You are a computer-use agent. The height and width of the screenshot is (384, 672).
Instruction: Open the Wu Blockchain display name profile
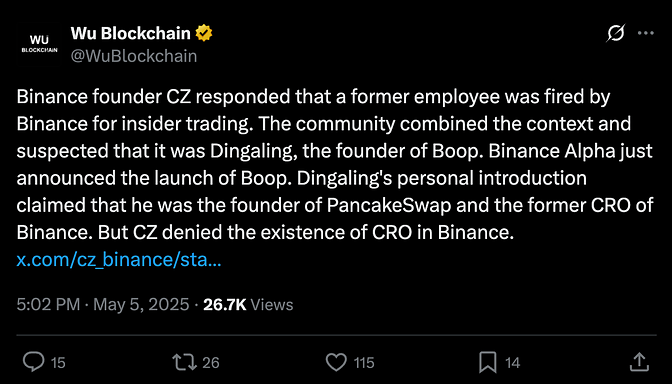[131, 33]
